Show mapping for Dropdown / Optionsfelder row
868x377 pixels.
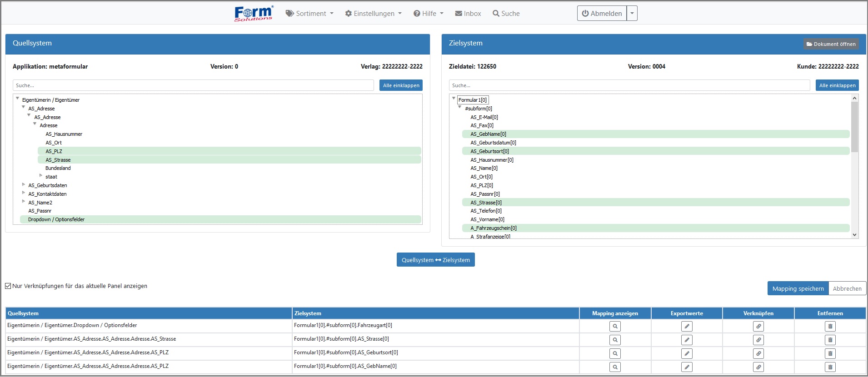615,326
